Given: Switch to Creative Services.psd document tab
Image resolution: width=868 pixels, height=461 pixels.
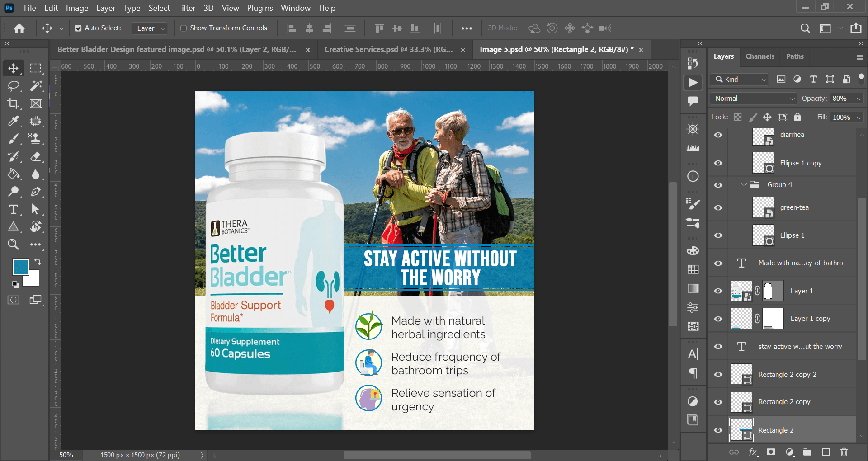Looking at the screenshot, I should click(388, 49).
